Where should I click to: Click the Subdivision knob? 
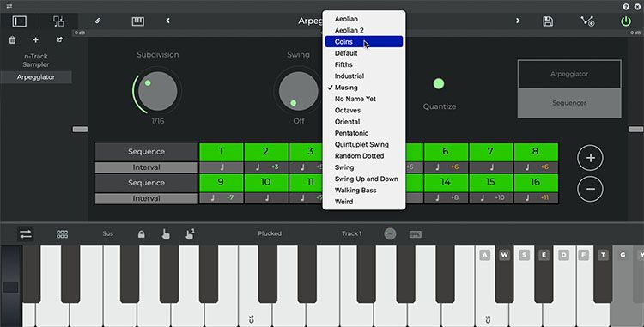pyautogui.click(x=158, y=91)
